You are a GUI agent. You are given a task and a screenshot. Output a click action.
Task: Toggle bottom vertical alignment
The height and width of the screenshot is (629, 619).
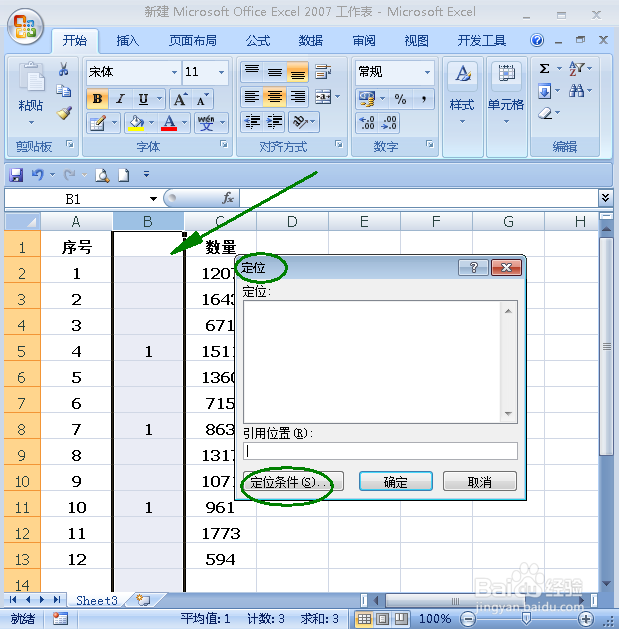point(297,72)
